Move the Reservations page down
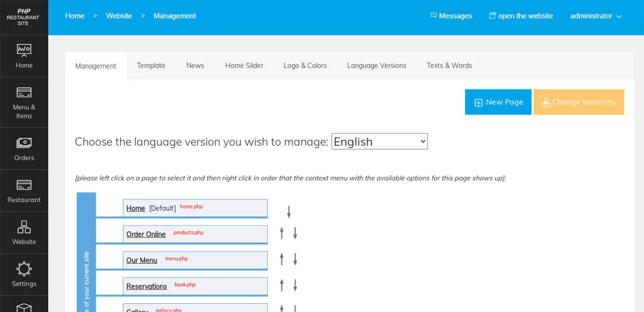The width and height of the screenshot is (644, 312). pyautogui.click(x=295, y=285)
